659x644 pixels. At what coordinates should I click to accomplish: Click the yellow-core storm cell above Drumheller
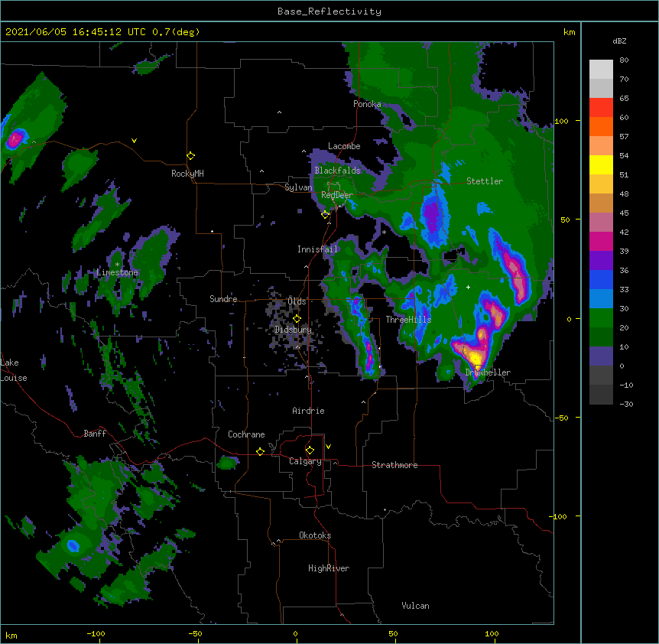tap(476, 359)
